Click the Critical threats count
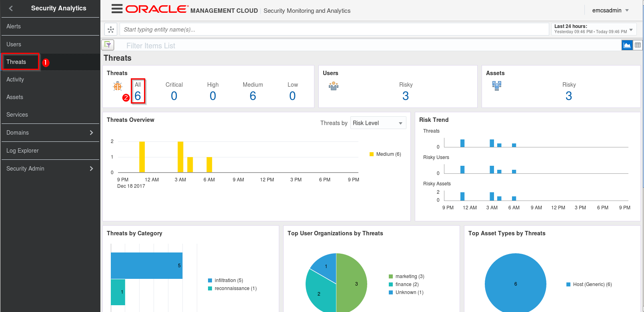This screenshot has height=312, width=644. (174, 96)
